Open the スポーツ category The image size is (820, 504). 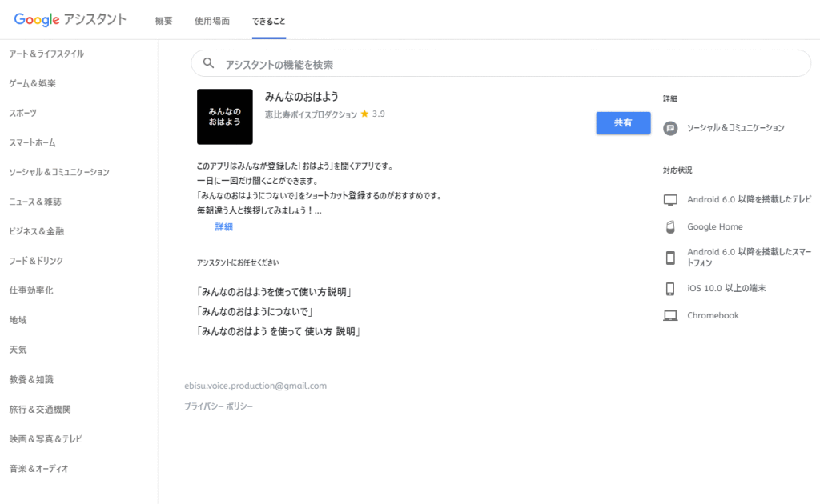click(x=23, y=113)
